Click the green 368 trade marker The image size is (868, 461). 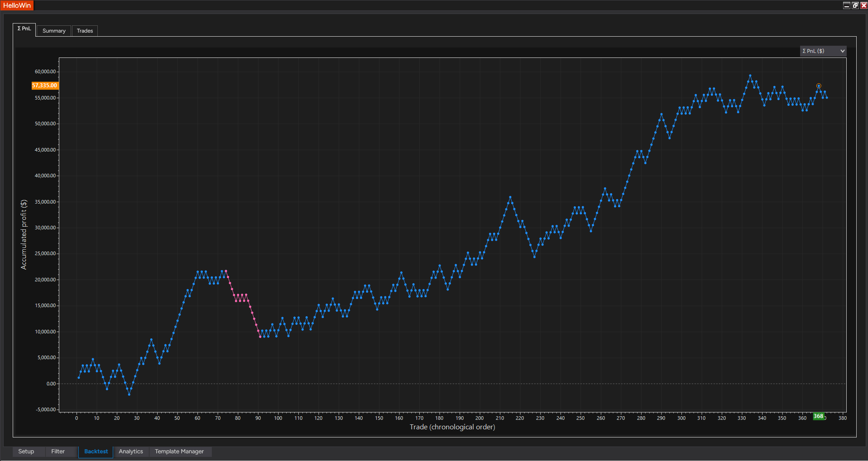[x=819, y=416]
